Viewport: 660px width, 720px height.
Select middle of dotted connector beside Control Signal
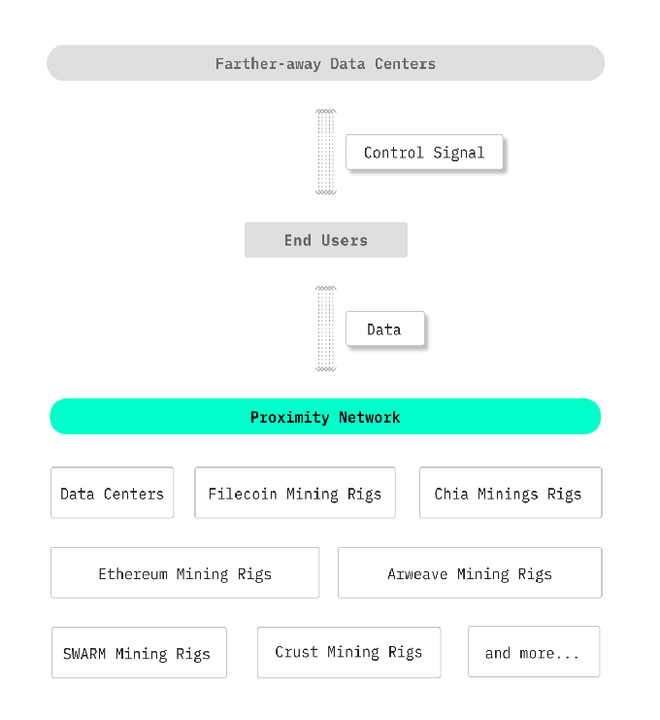pos(326,152)
